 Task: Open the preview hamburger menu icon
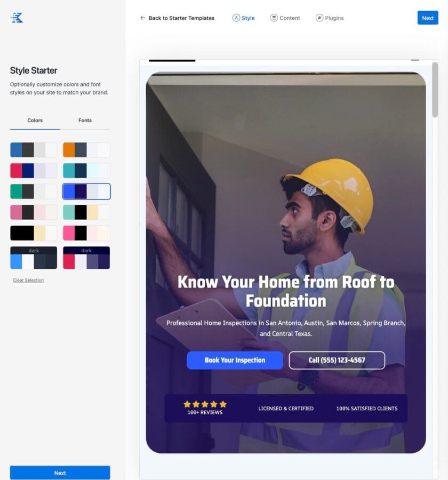[x=415, y=60]
